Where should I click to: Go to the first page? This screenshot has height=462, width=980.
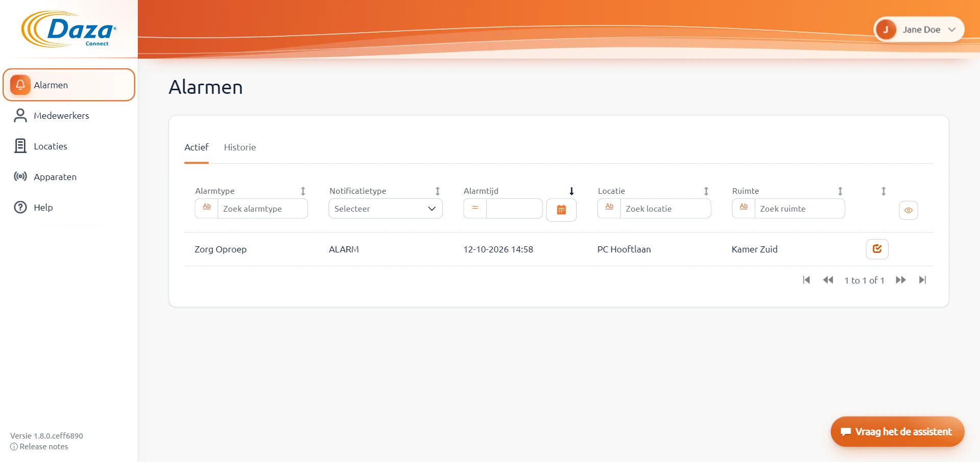click(806, 280)
